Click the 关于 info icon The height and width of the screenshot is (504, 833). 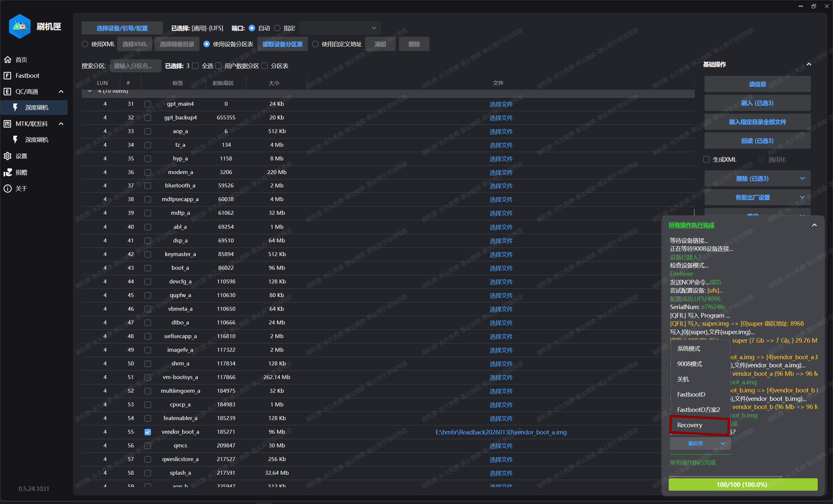point(7,188)
